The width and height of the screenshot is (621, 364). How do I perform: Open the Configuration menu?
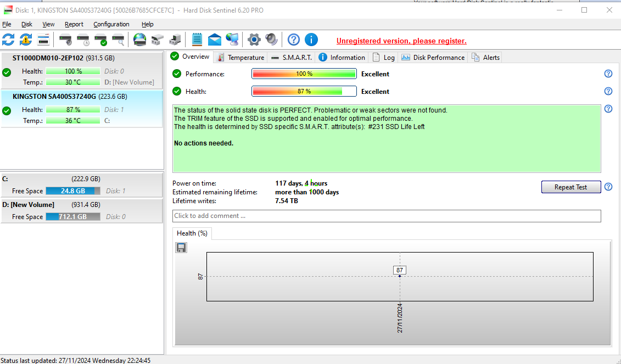tap(111, 24)
